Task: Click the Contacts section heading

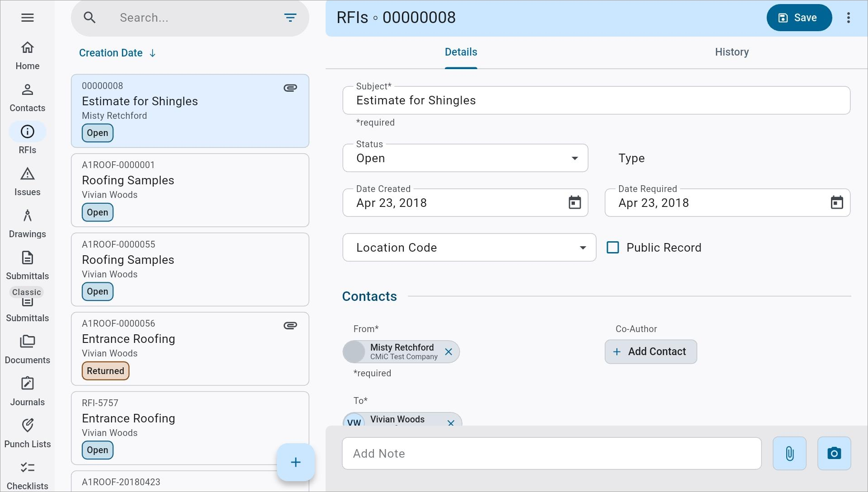Action: (x=369, y=296)
